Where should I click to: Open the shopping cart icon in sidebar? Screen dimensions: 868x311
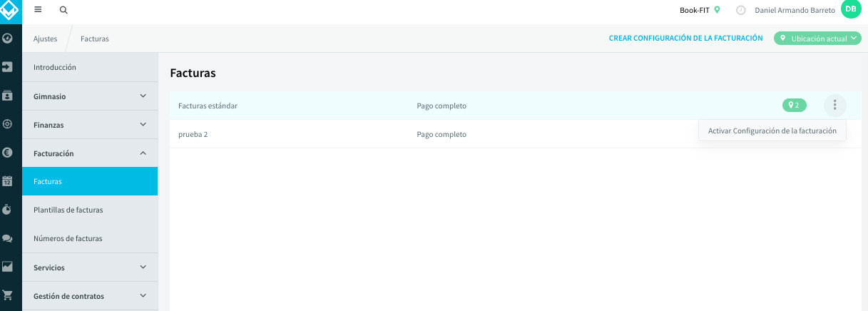click(x=8, y=295)
